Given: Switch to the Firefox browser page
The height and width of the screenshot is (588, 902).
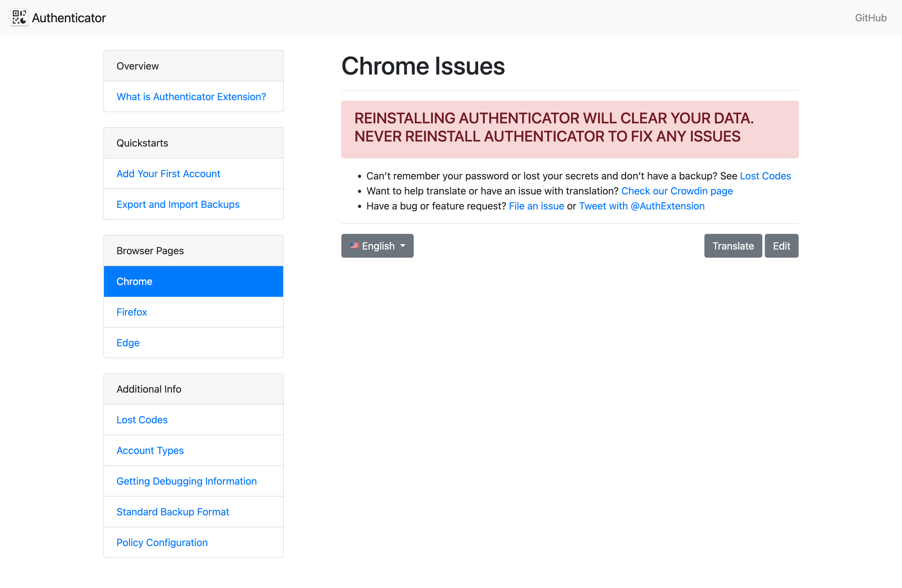Looking at the screenshot, I should click(x=132, y=312).
